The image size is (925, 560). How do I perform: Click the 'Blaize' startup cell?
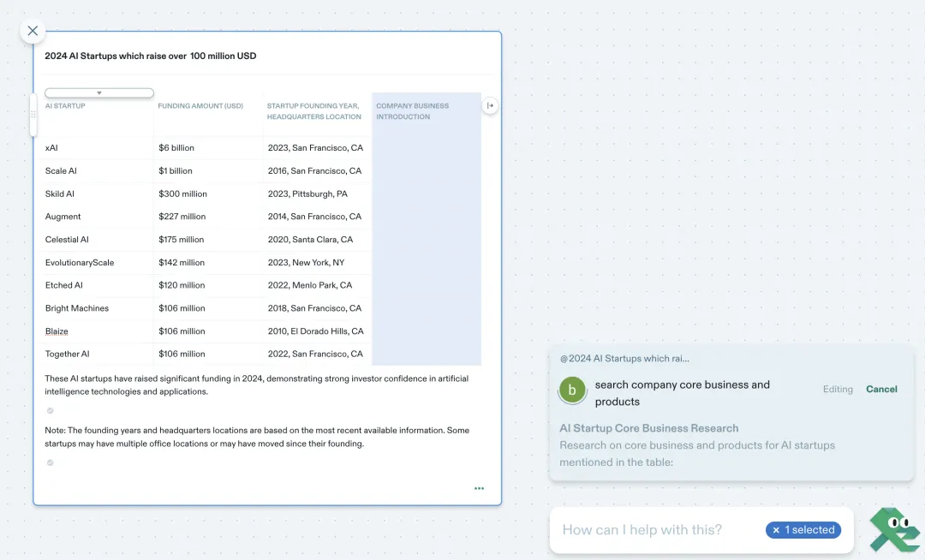[98, 331]
